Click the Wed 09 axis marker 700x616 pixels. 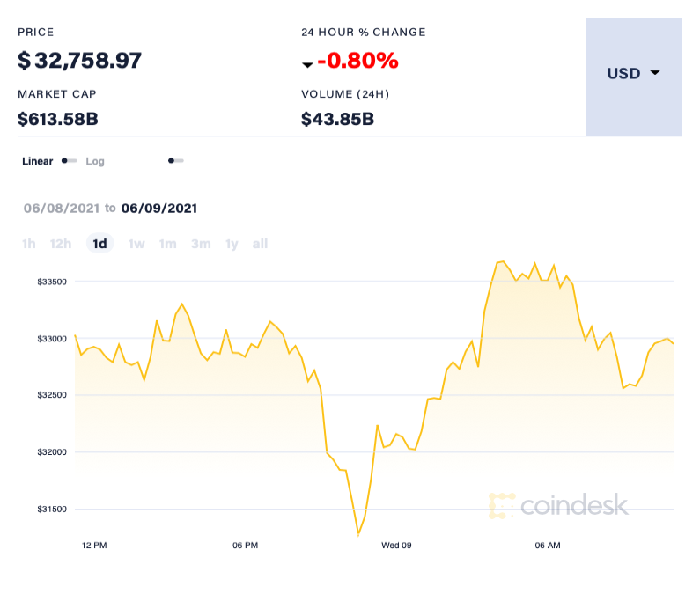(x=396, y=546)
